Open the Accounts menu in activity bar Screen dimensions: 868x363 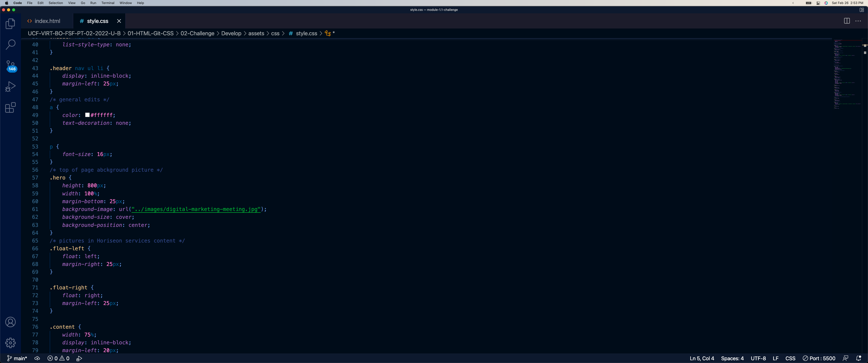[x=10, y=322]
